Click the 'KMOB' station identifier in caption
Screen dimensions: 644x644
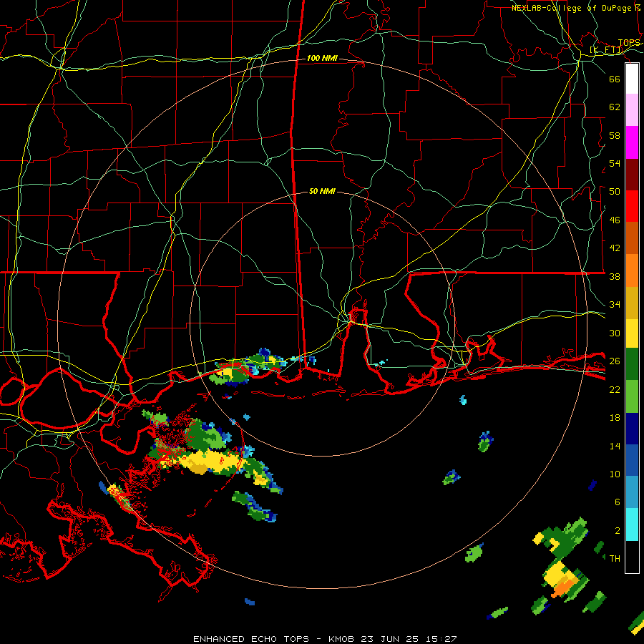click(x=341, y=639)
